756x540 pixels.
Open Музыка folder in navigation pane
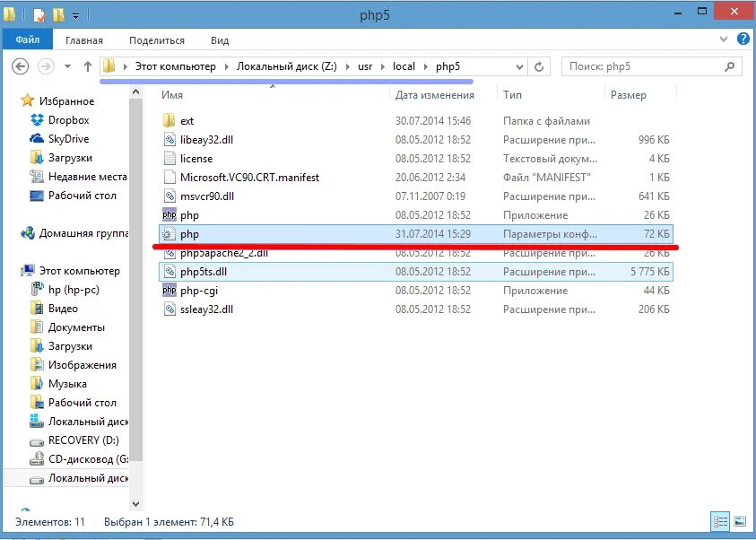click(x=67, y=384)
